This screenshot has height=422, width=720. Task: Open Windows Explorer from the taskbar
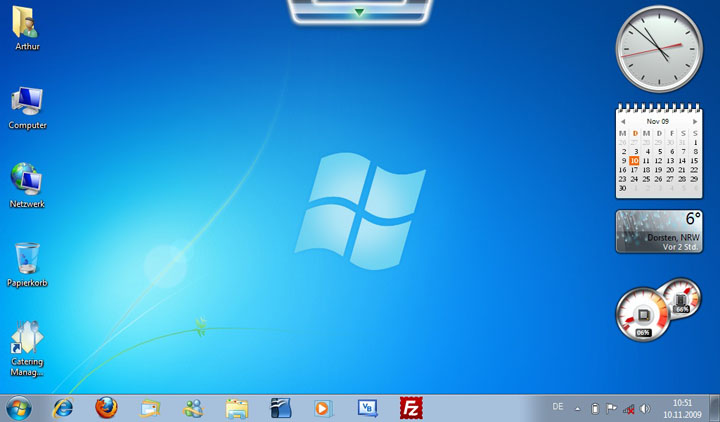pos(236,409)
